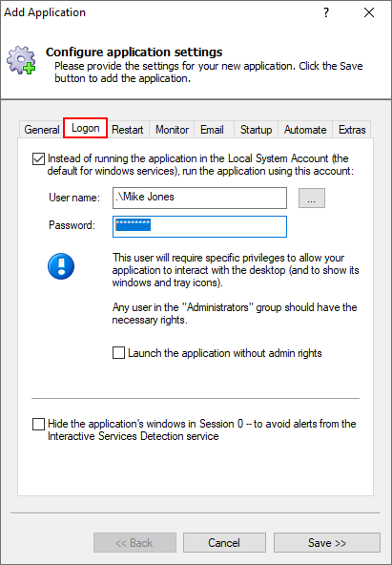This screenshot has width=392, height=565.
Task: Click the User name field containing Mike Jones
Action: click(199, 198)
